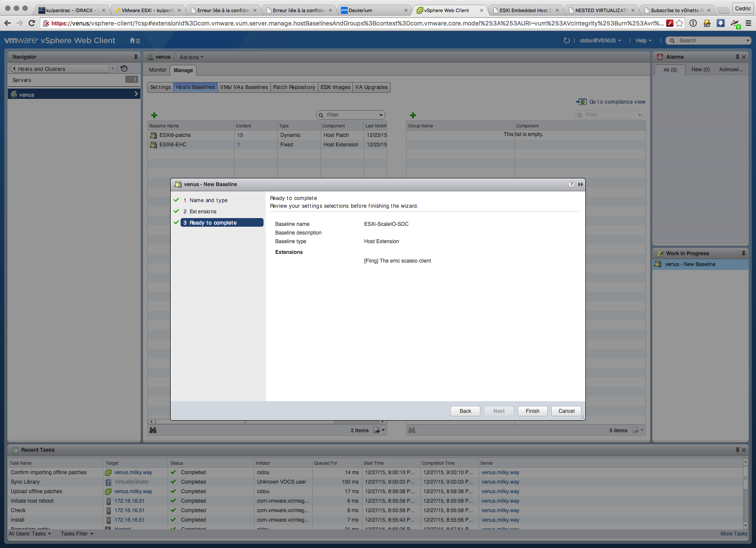Click green plus to add baseline group
756x548 pixels.
(x=413, y=115)
